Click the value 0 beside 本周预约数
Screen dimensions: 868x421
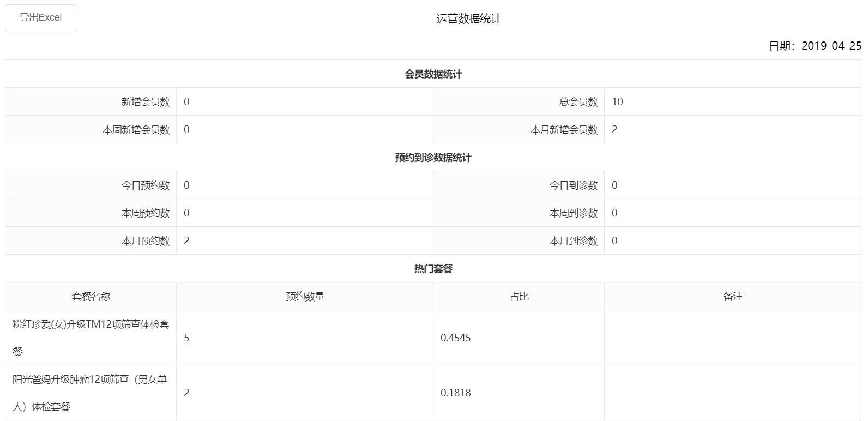pyautogui.click(x=186, y=213)
